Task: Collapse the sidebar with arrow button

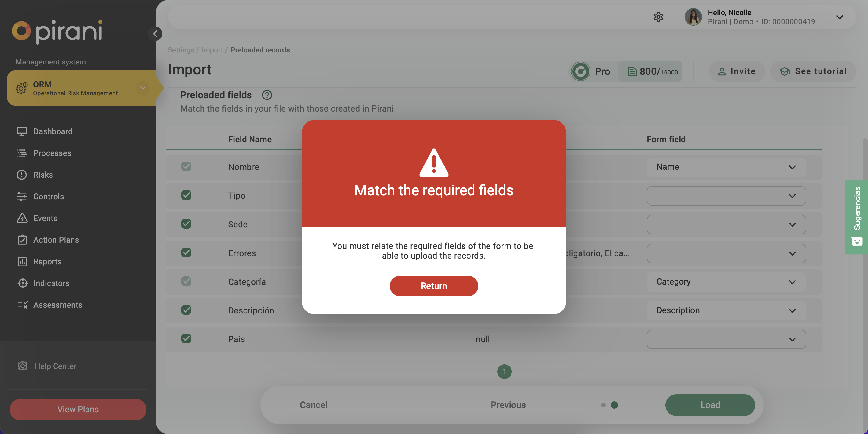Action: [155, 34]
